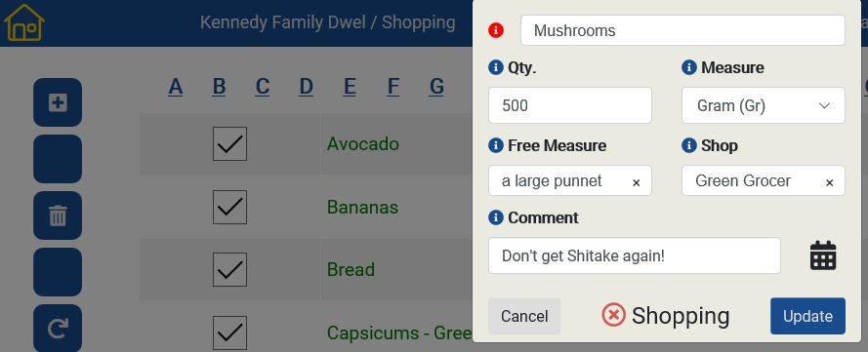Click the info icon next to Qty.
The height and width of the screenshot is (352, 868).
pyautogui.click(x=496, y=67)
